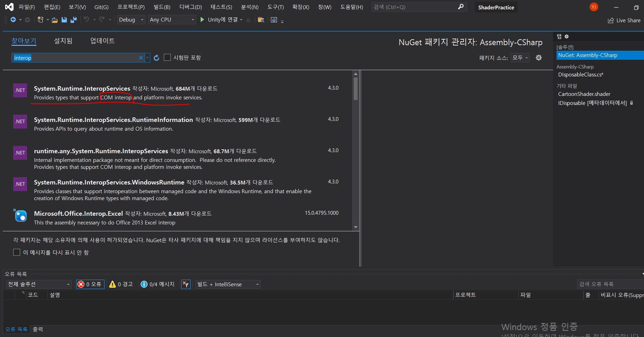Click the find in files folder icon
The image size is (644, 337).
pyautogui.click(x=261, y=20)
